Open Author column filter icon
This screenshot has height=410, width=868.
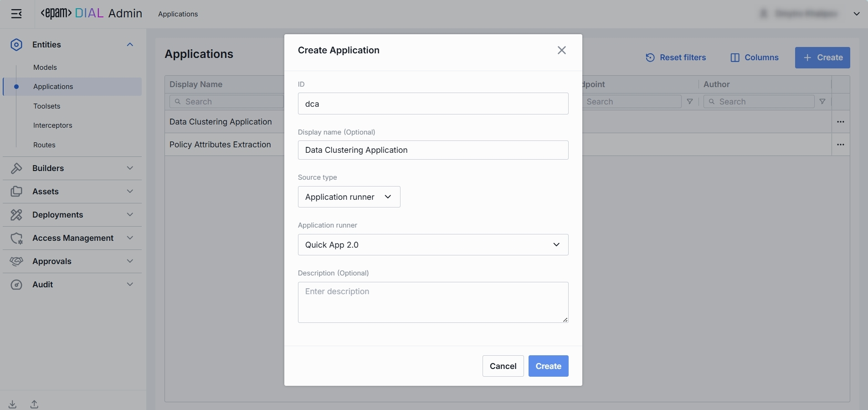822,102
